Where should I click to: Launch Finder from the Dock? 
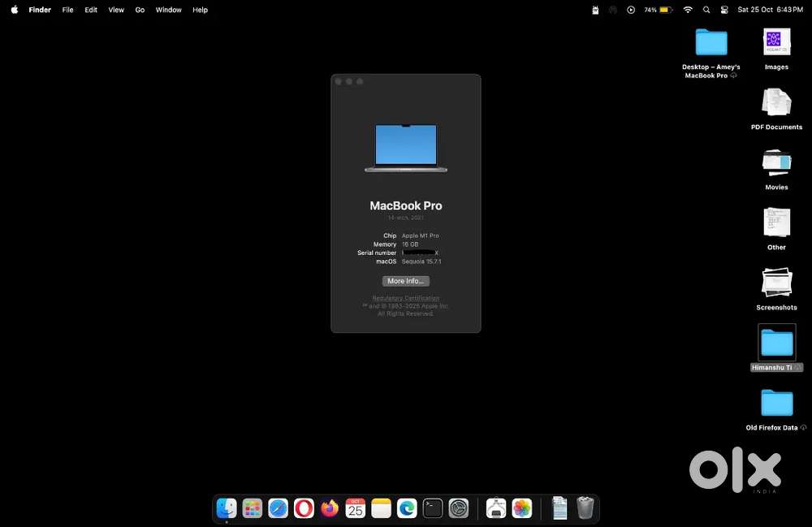point(227,508)
